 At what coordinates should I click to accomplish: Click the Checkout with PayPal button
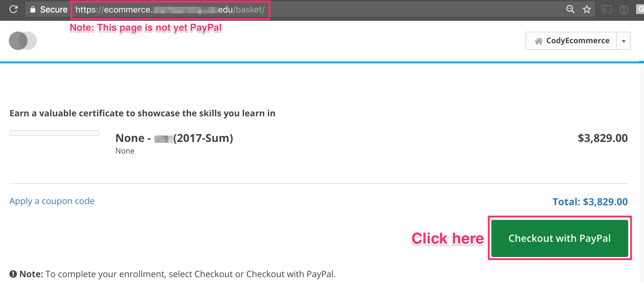click(559, 238)
